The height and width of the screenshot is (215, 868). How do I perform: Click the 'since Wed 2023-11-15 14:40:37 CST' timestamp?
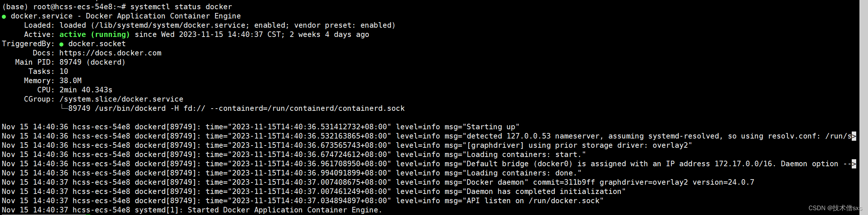pyautogui.click(x=209, y=34)
